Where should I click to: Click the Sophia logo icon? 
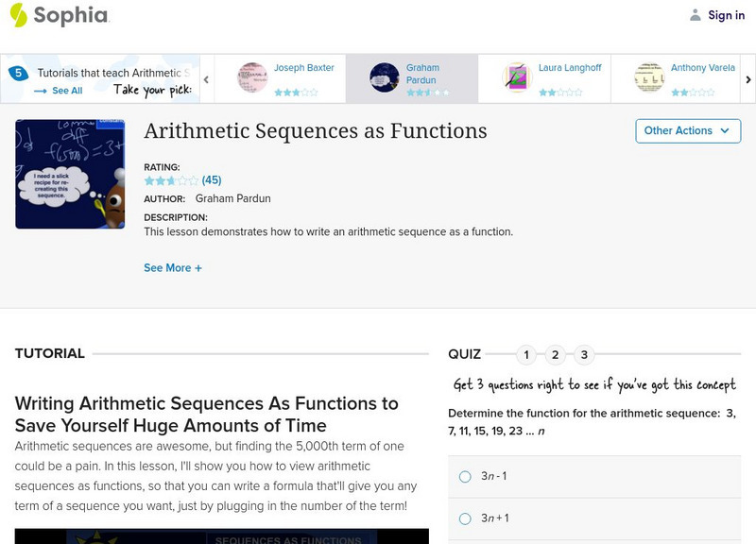tap(18, 15)
